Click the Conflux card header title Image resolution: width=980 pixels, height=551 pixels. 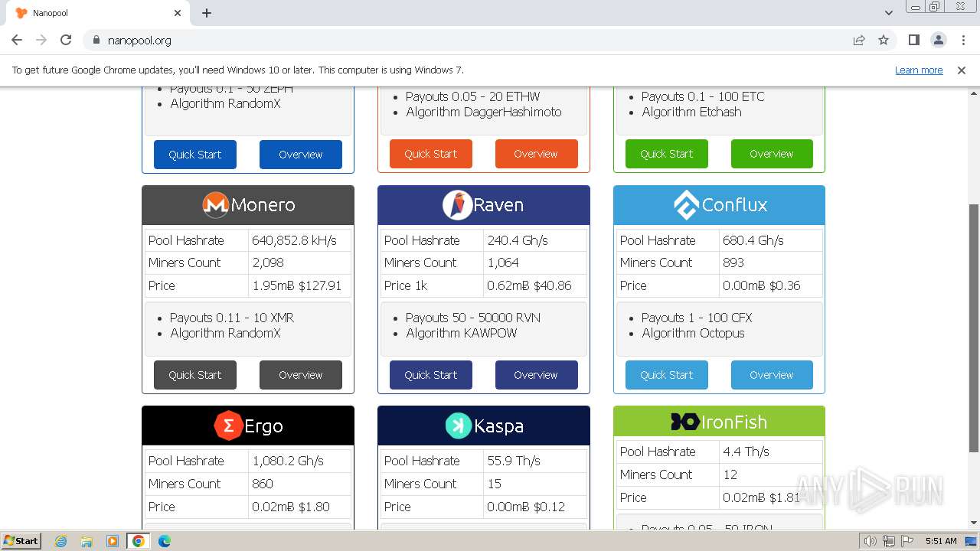tap(734, 205)
